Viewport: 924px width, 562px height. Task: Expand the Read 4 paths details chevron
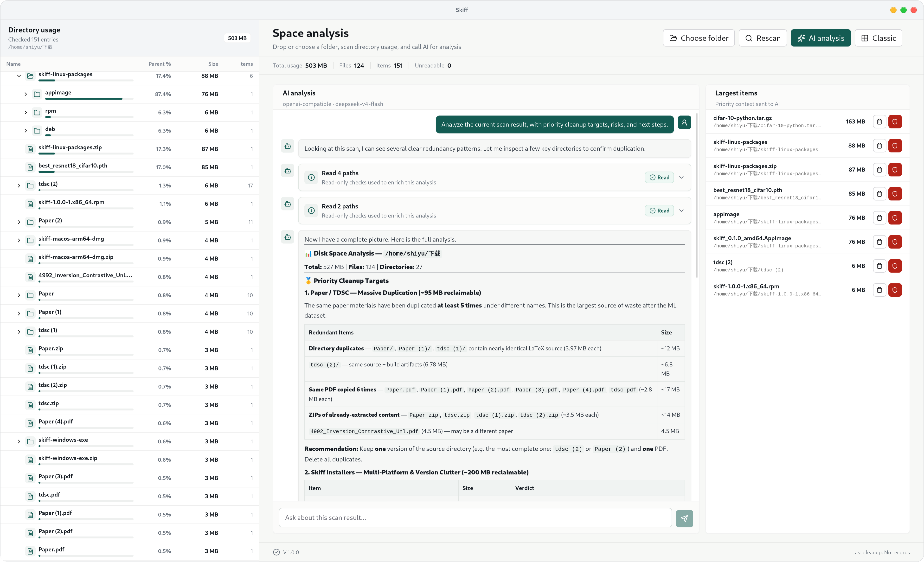681,177
